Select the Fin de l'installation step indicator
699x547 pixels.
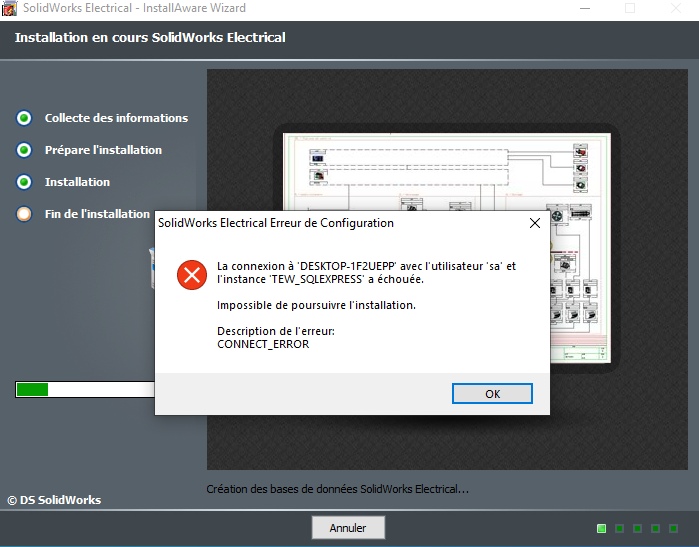24,214
